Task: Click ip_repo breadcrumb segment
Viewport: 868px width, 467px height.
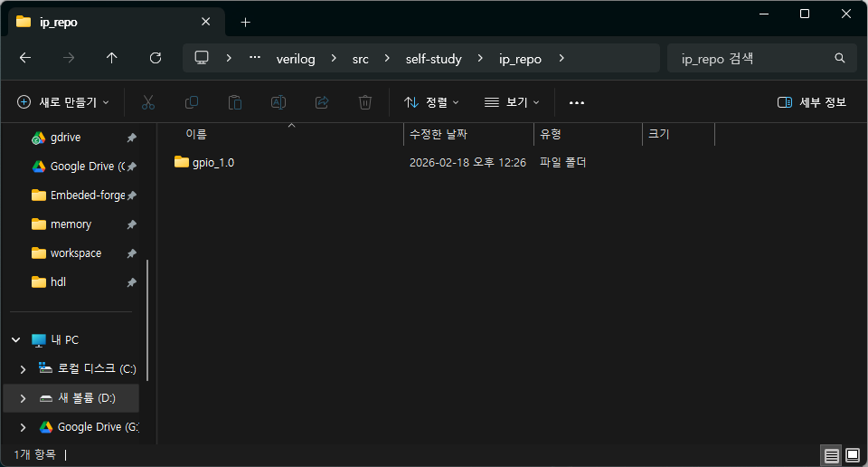Action: click(x=520, y=59)
